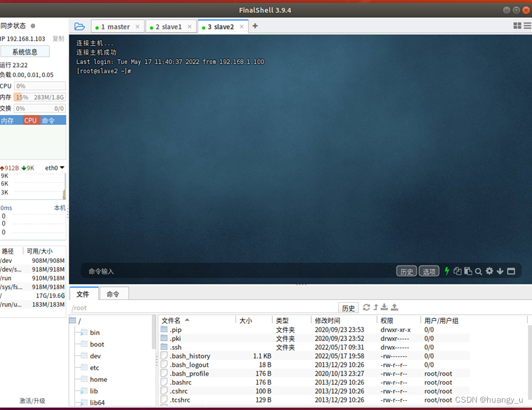Click the .bash_history file icon
Image resolution: width=532 pixels, height=410 pixels.
tap(164, 356)
